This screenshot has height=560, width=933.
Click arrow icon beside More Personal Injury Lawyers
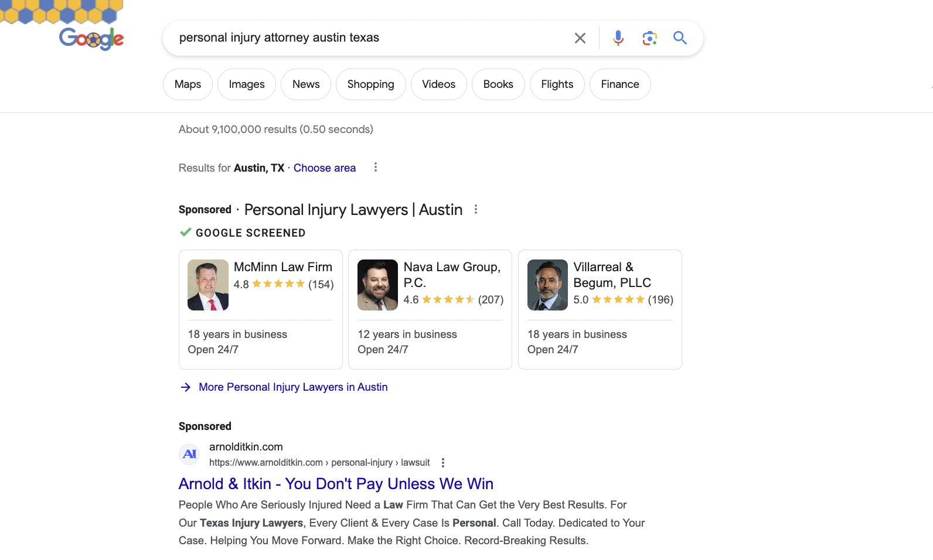(x=186, y=387)
